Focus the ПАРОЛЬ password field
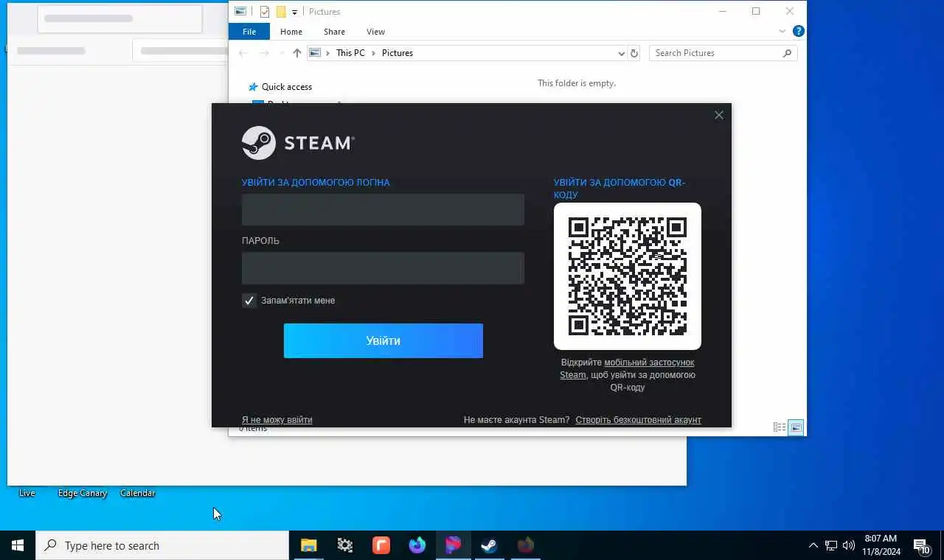This screenshot has width=944, height=560. 383,268
